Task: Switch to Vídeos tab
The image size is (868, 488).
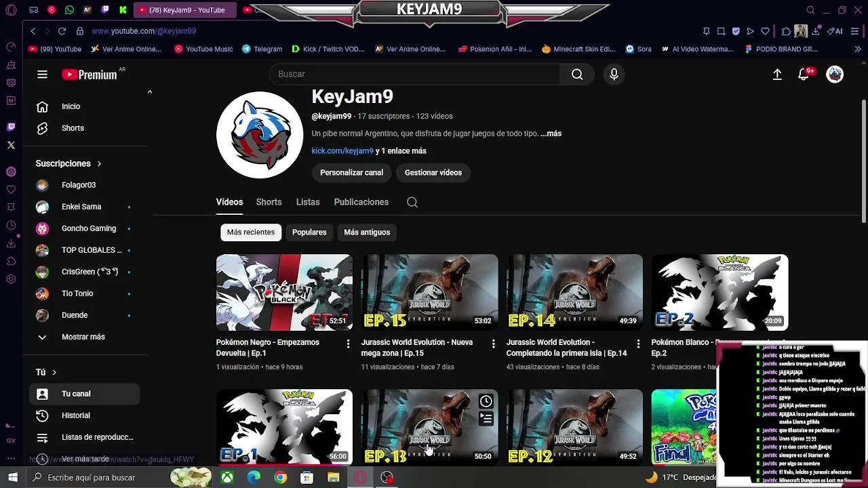Action: coord(229,202)
